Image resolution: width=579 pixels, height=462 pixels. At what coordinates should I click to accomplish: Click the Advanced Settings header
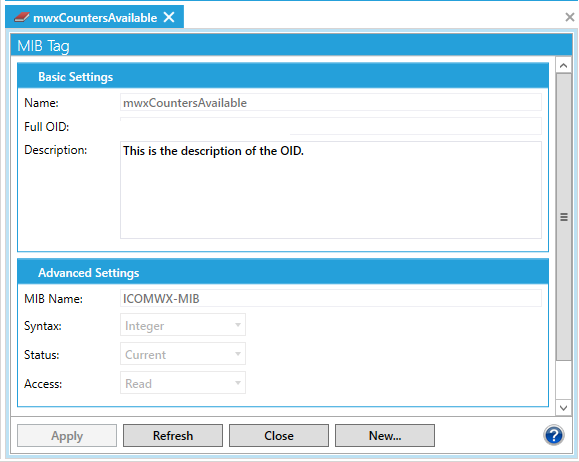pyautogui.click(x=283, y=272)
